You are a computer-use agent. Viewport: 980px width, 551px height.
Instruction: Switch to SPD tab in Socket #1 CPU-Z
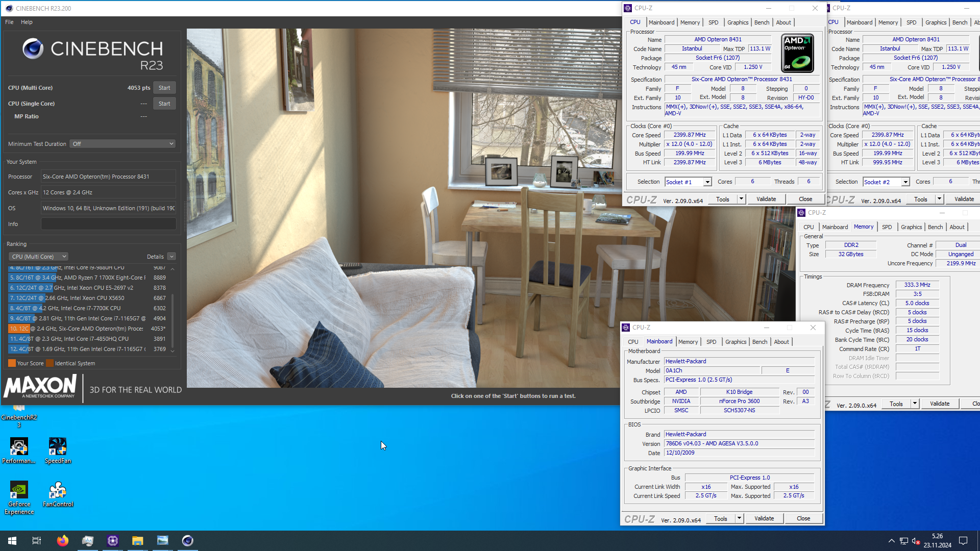(713, 22)
